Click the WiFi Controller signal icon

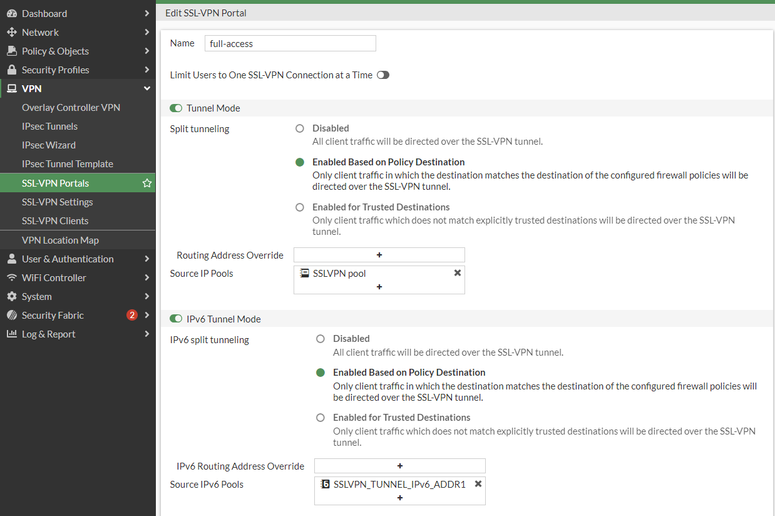tap(12, 278)
